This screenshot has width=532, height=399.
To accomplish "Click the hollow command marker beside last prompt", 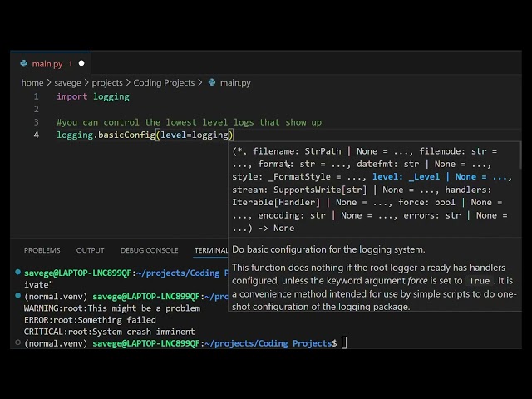I will (18, 342).
